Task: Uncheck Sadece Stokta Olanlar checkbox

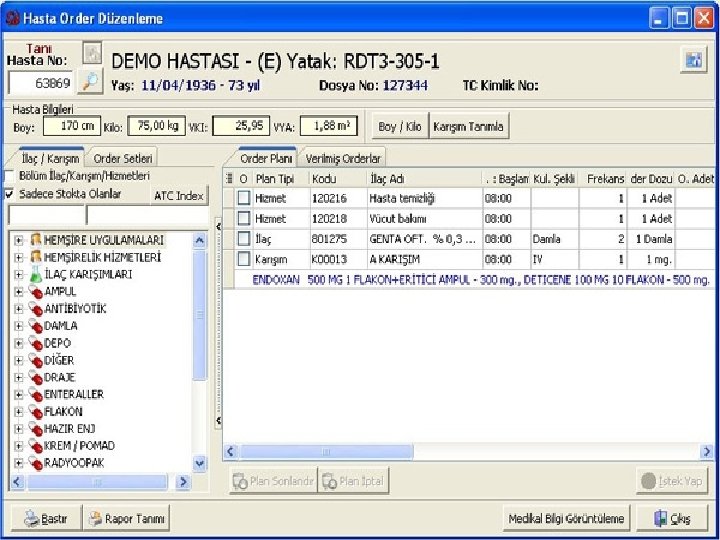Action: point(10,193)
